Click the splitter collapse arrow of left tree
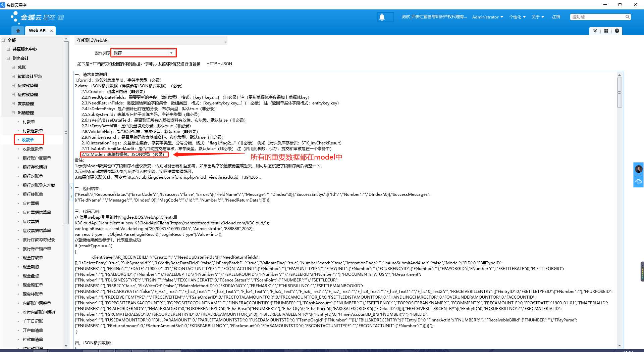This screenshot has width=644, height=352. click(71, 196)
